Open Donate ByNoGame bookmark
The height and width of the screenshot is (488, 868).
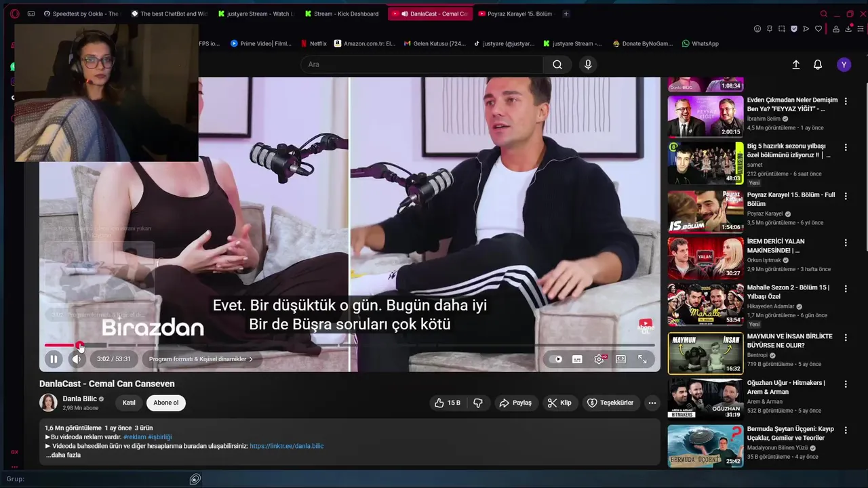pos(643,43)
